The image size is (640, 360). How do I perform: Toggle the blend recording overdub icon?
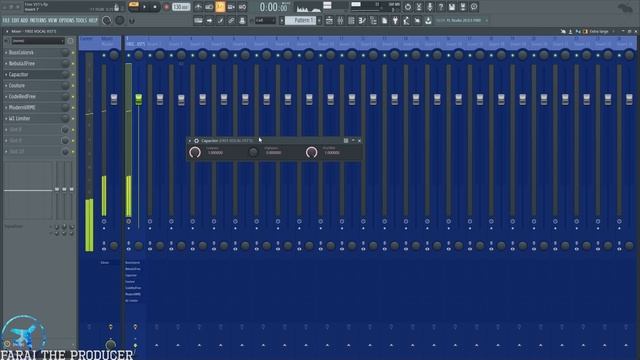click(231, 7)
